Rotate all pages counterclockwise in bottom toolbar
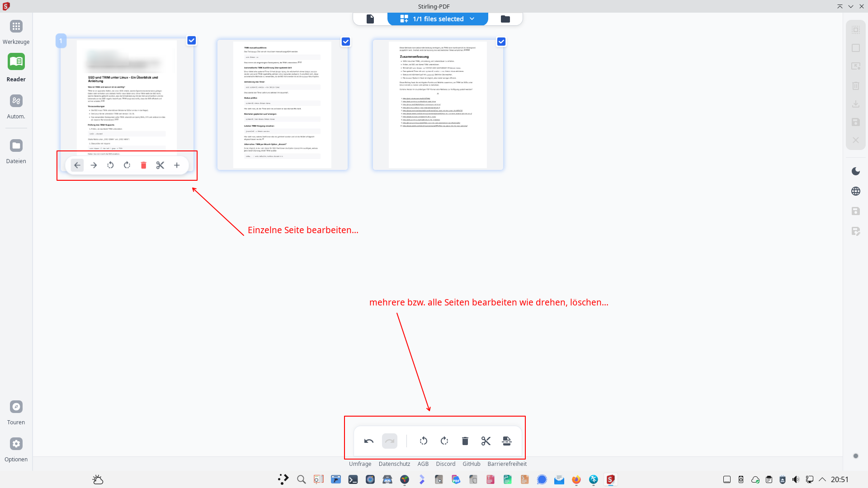The width and height of the screenshot is (868, 488). (424, 441)
